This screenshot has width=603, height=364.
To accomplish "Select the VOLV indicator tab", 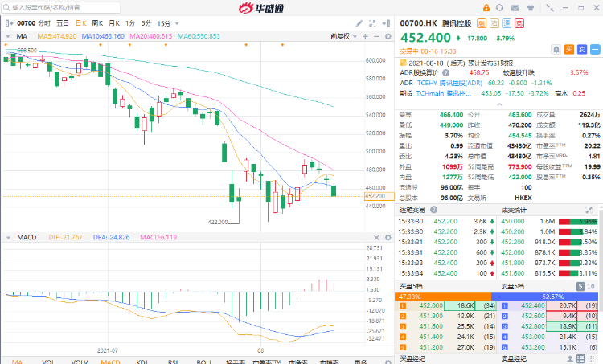I will point(80,362).
